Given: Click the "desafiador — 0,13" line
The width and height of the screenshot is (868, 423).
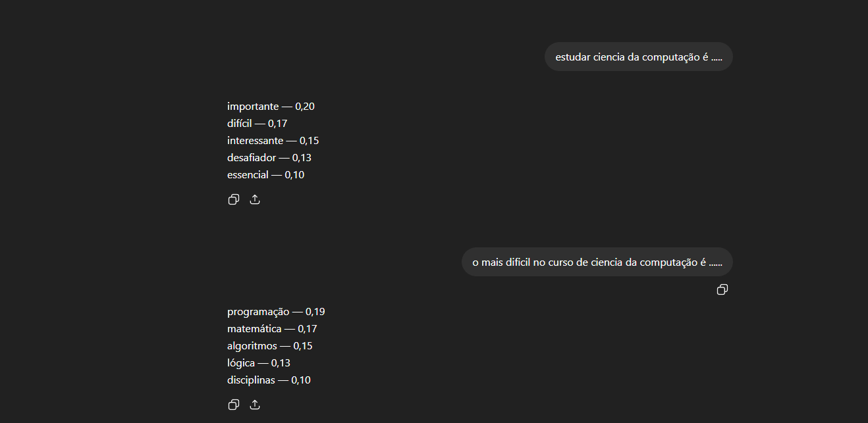Looking at the screenshot, I should click(269, 158).
